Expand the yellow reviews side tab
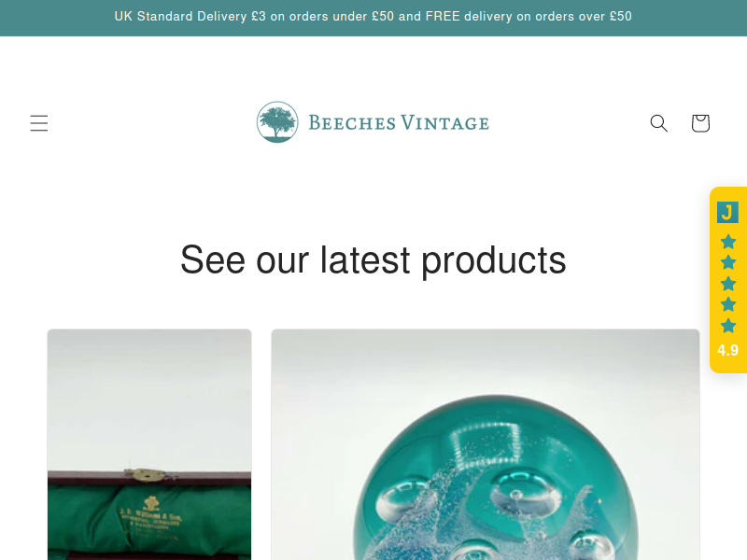Viewport: 747px width, 560px height. [x=728, y=279]
